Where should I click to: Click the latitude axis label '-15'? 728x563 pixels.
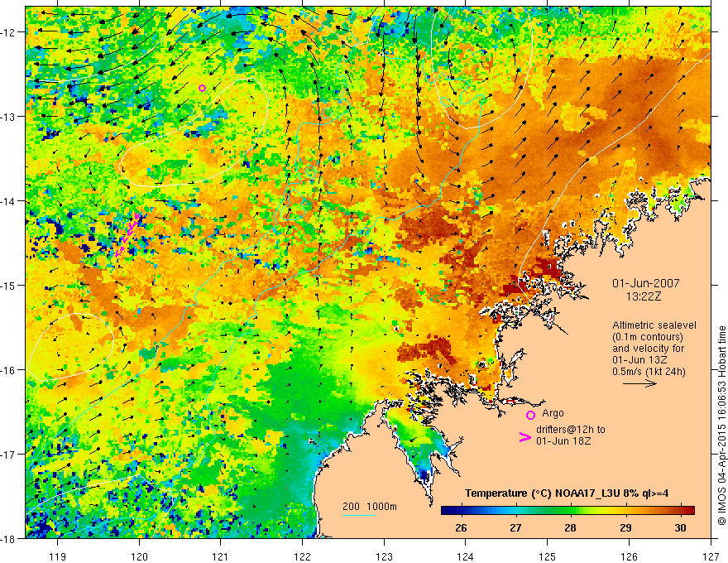[x=8, y=285]
